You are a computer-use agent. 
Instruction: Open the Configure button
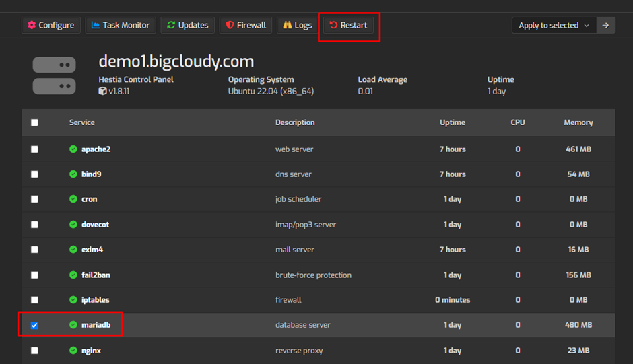[51, 25]
